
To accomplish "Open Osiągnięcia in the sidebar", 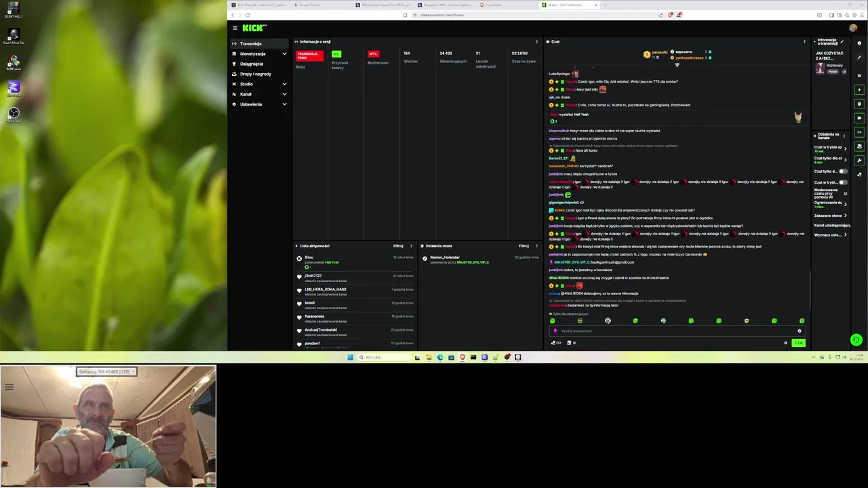I will click(x=260, y=64).
